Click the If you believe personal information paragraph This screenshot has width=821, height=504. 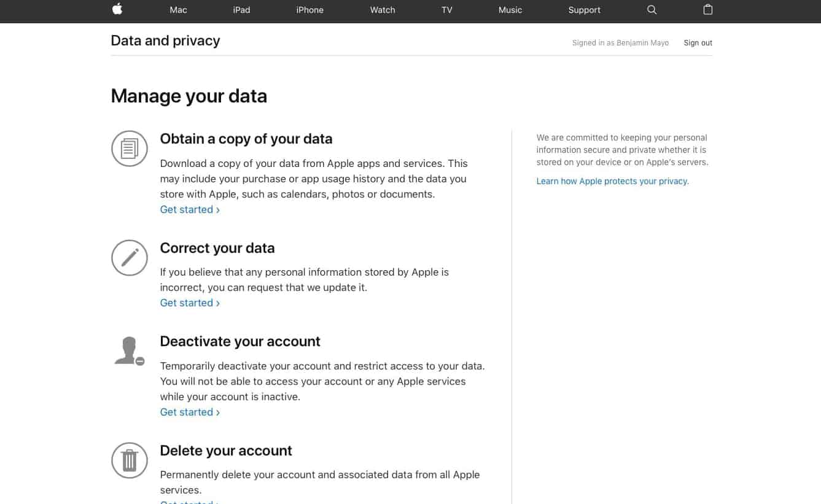coord(305,279)
